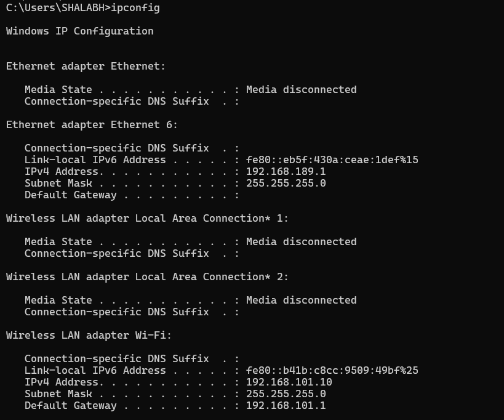Click the Ethernet adapter Ethernet heading

[x=86, y=66]
